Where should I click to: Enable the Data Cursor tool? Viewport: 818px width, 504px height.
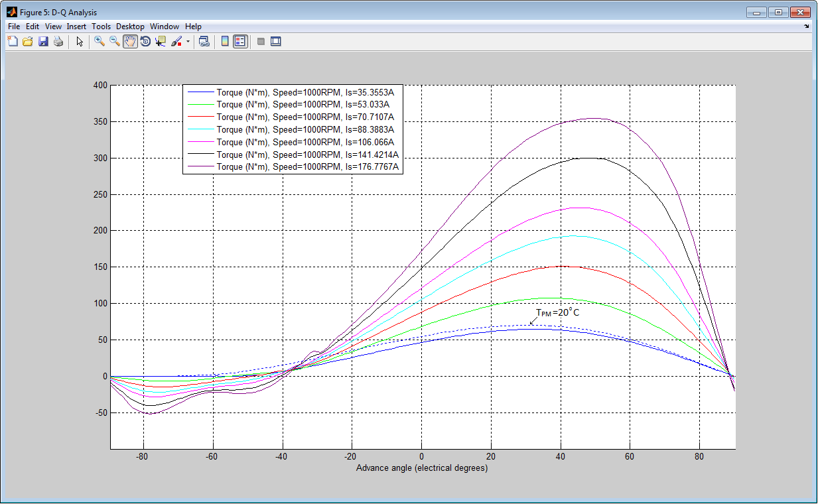[160, 41]
